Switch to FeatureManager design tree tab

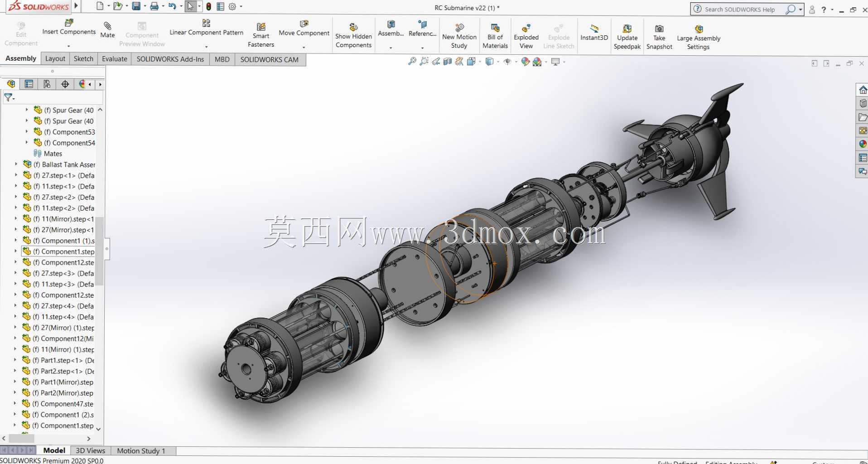(x=11, y=84)
